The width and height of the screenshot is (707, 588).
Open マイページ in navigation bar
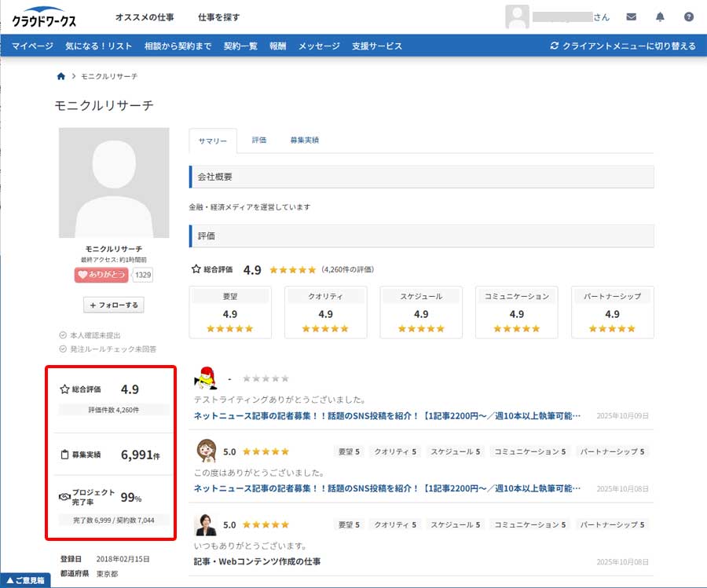coord(32,46)
